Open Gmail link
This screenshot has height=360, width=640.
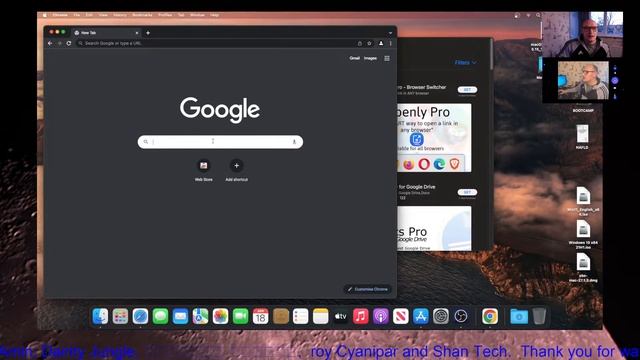click(x=354, y=58)
